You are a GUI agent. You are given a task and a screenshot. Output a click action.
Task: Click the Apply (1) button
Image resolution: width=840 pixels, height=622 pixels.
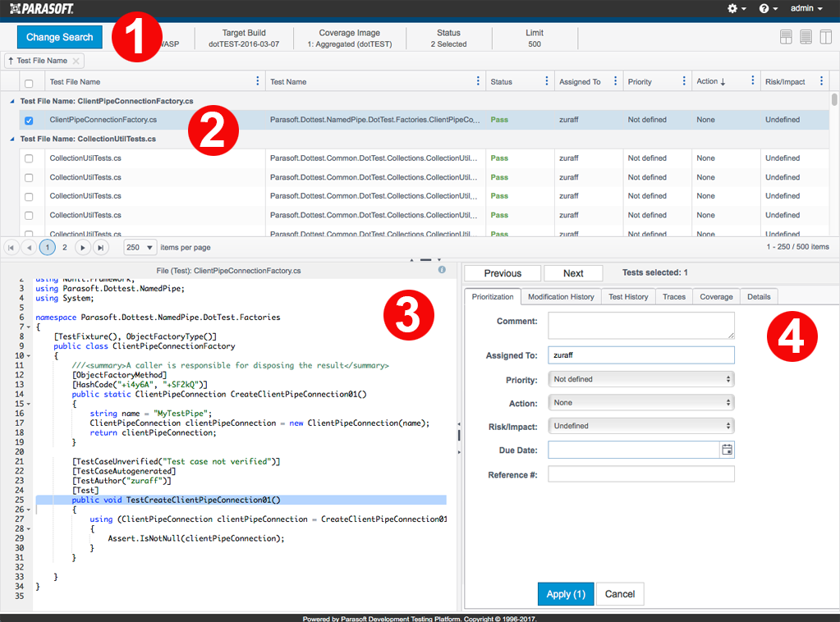click(566, 594)
